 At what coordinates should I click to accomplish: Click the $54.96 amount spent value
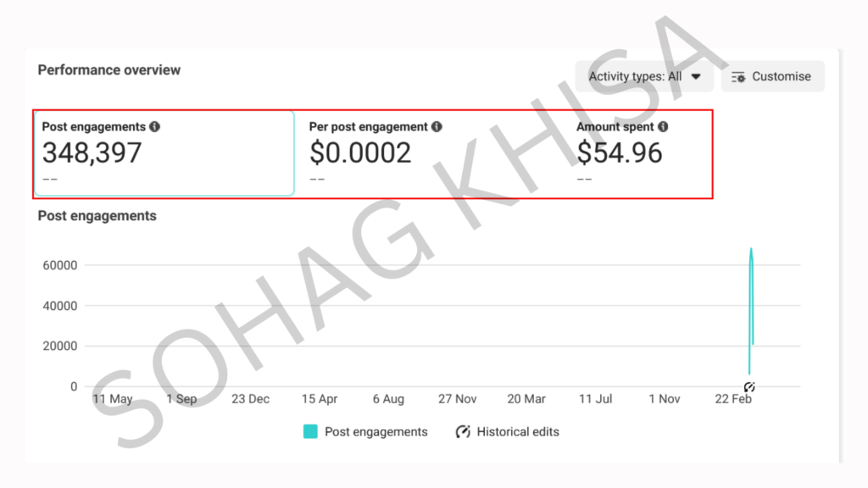pos(620,152)
